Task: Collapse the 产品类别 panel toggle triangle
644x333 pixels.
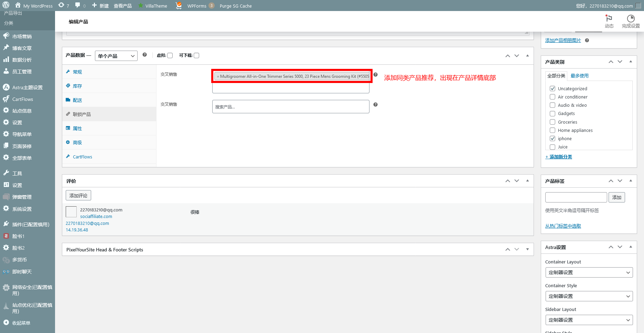Action: (x=631, y=62)
